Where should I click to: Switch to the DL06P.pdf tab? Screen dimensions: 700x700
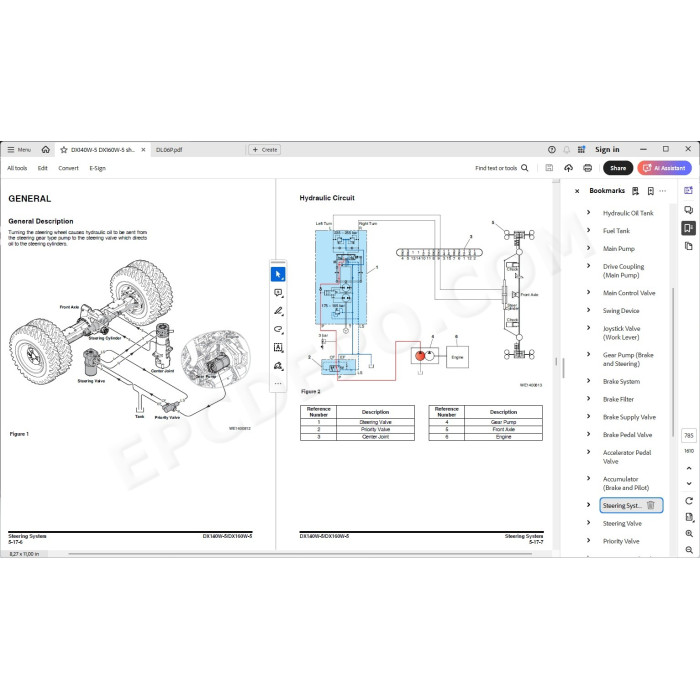(x=169, y=150)
